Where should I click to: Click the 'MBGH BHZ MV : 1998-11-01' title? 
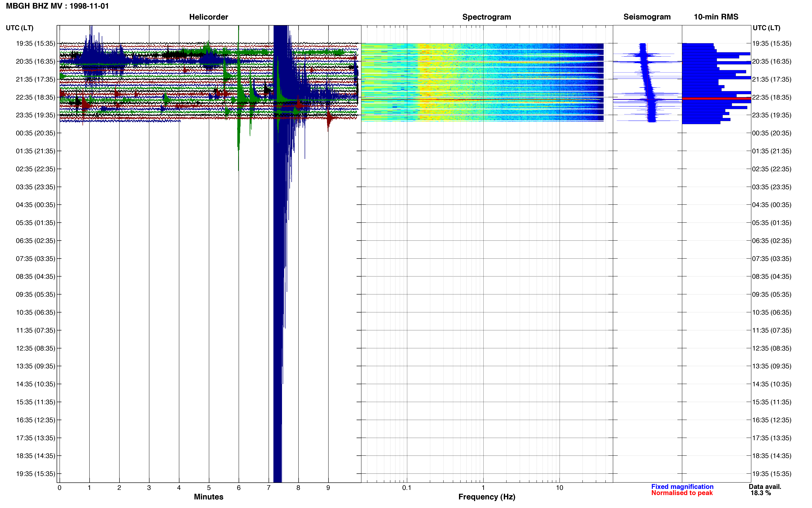tap(57, 6)
